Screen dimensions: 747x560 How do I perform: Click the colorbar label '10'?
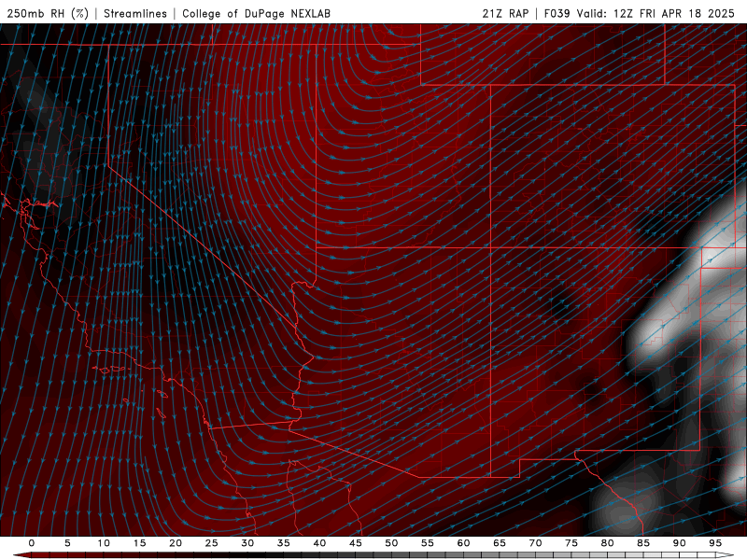(x=104, y=543)
